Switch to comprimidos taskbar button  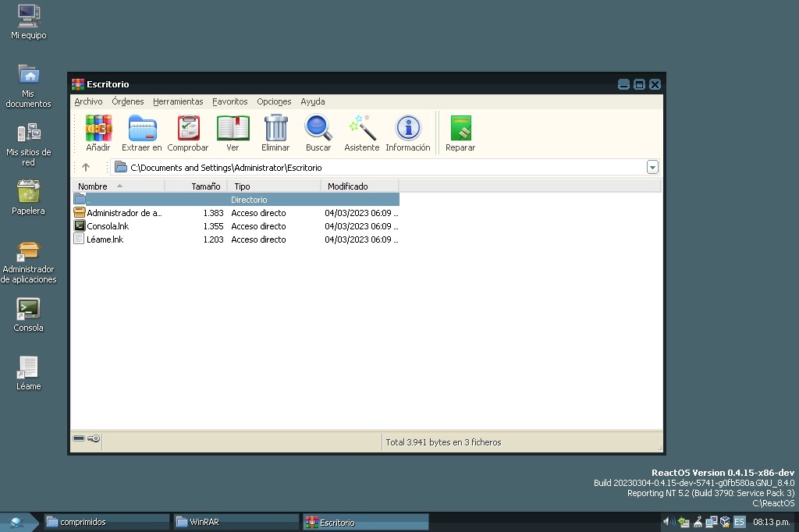coord(106,522)
